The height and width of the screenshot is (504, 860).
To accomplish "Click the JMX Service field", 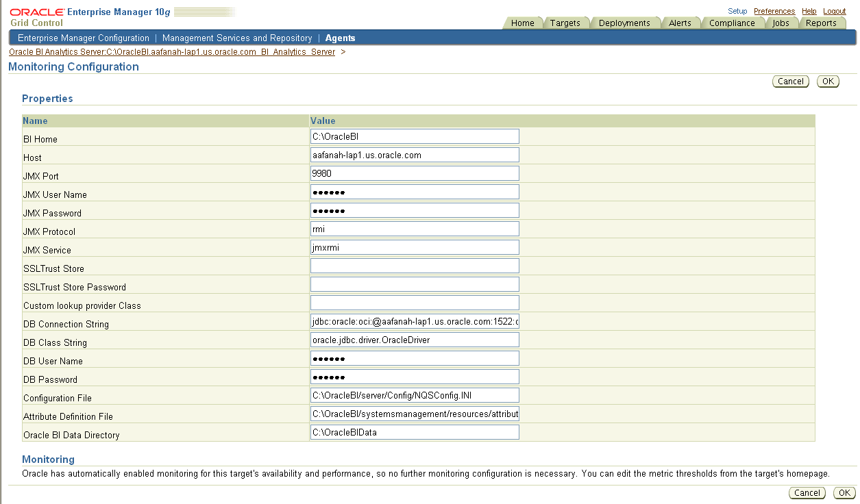I will (415, 247).
